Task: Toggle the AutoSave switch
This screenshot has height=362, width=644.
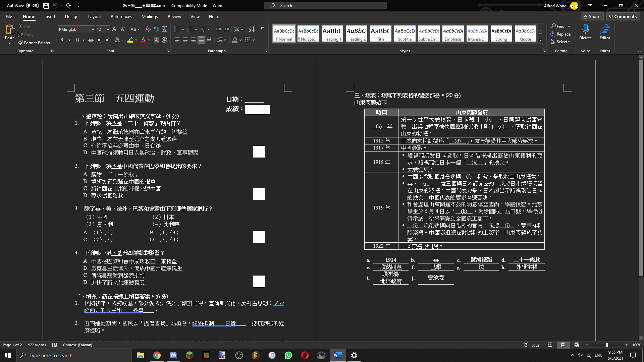Action: (x=33, y=6)
